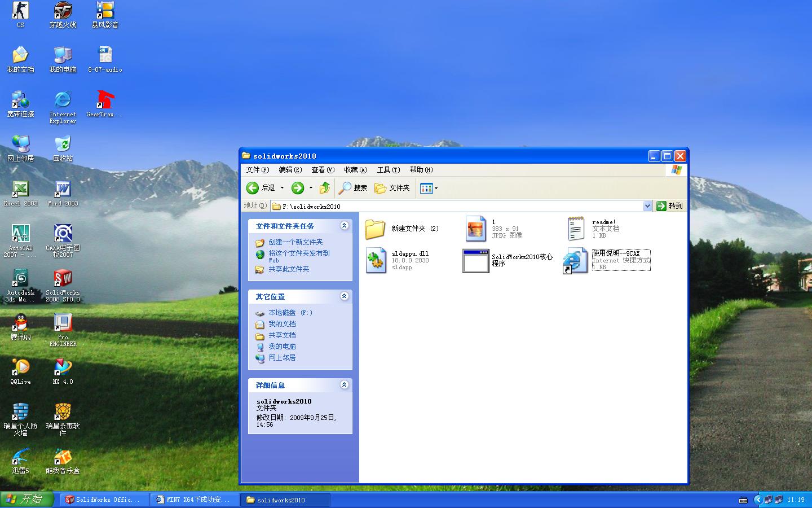Screen dimensions: 812x508
Task: Open 暴风影音 media player icon
Action: [105, 15]
